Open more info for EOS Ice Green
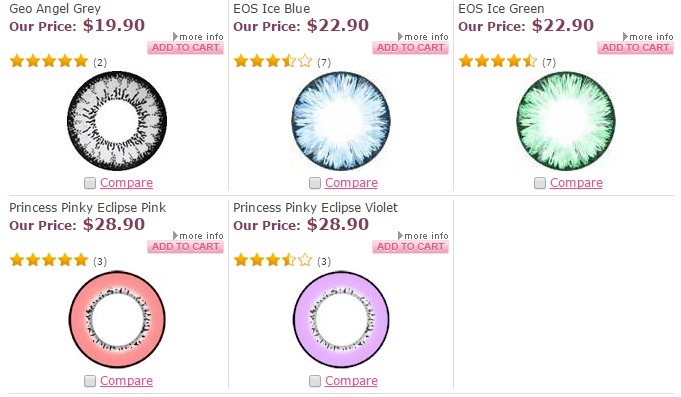681x397 pixels. pyautogui.click(x=648, y=36)
